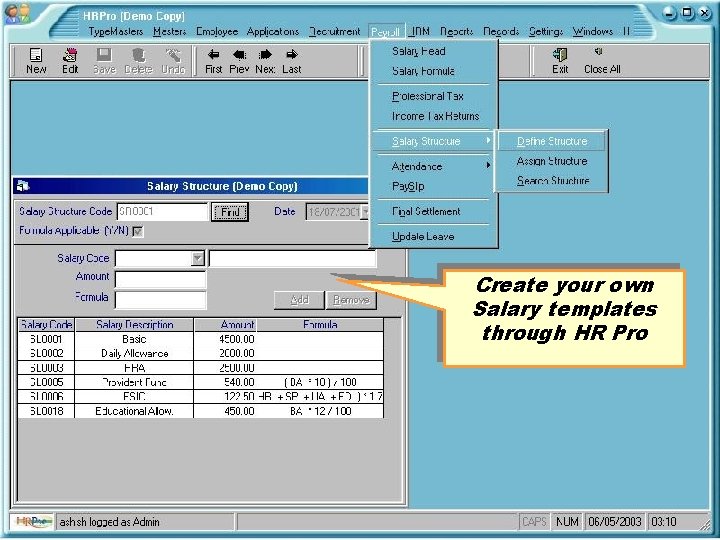Choose Assign Structure from submenu
This screenshot has width=720, height=540.
click(552, 161)
